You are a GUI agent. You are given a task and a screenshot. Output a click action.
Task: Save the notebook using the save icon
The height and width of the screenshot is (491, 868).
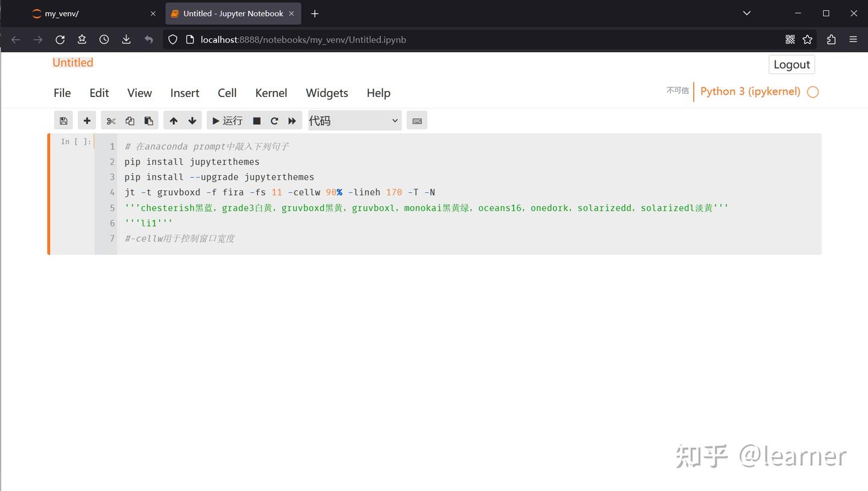coord(63,120)
